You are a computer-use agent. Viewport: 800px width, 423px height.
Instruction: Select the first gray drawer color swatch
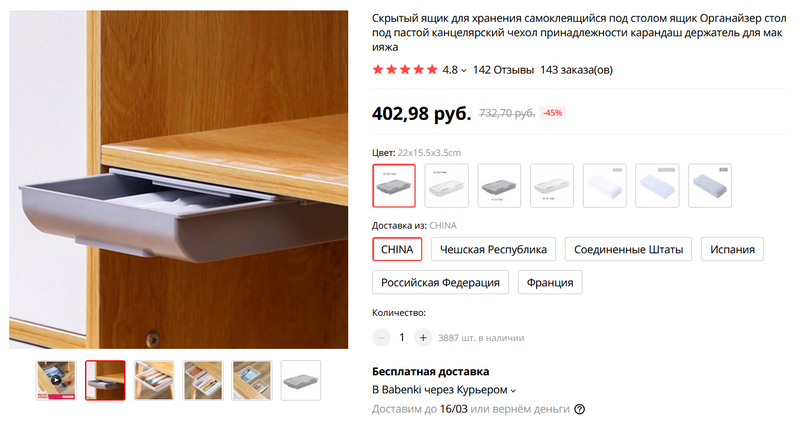(394, 185)
